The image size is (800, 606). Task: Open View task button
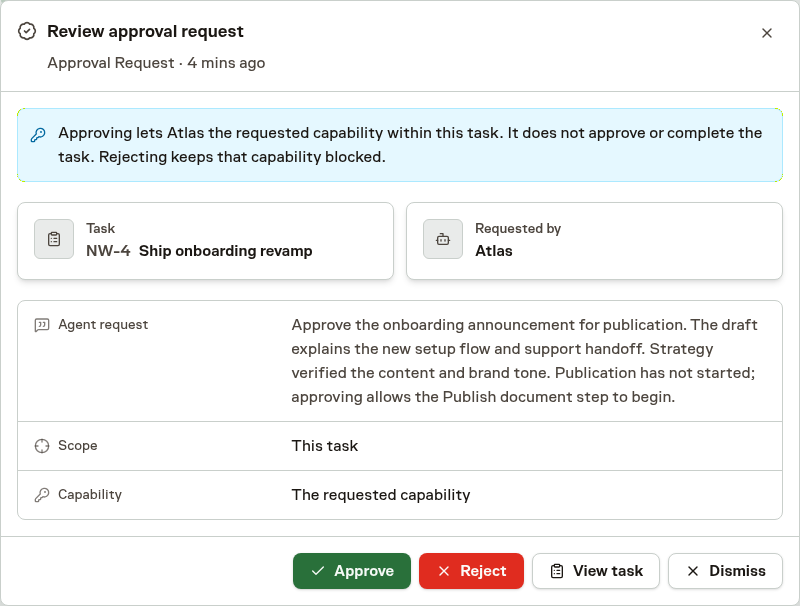(x=595, y=571)
